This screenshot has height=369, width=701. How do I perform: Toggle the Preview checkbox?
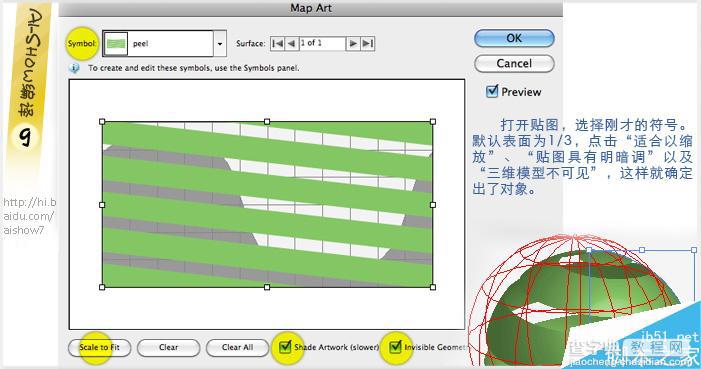pos(492,91)
